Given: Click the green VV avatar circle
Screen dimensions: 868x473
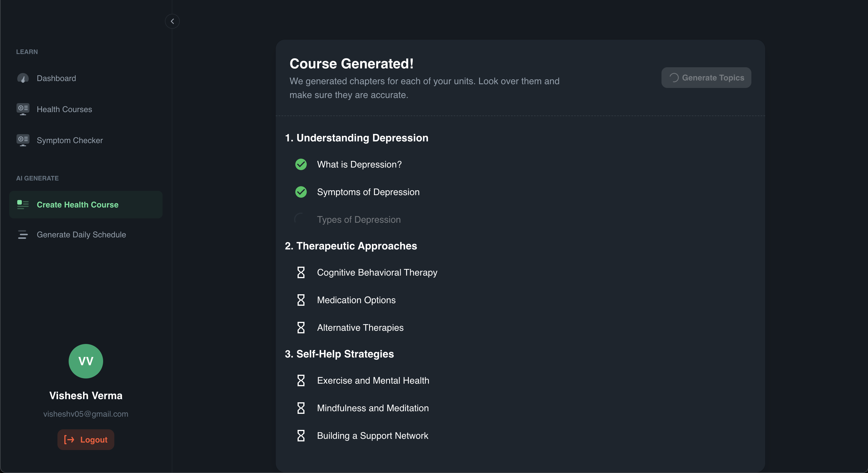Looking at the screenshot, I should [x=86, y=361].
